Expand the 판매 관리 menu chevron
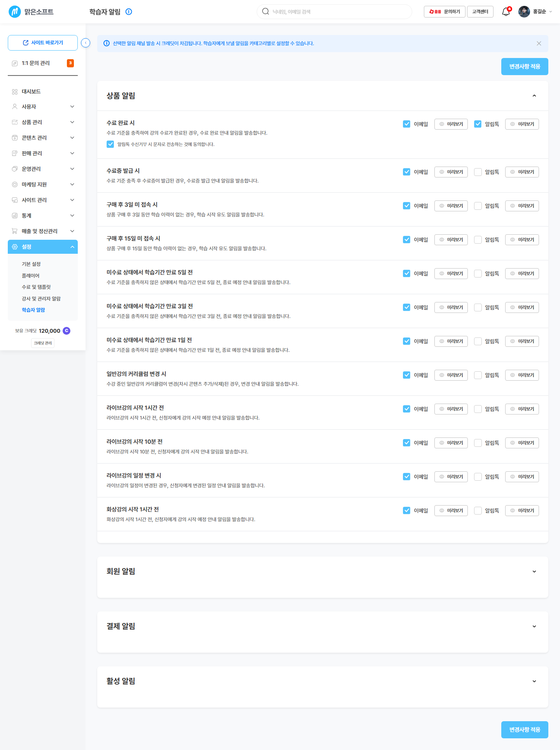Image resolution: width=560 pixels, height=750 pixels. (72, 153)
